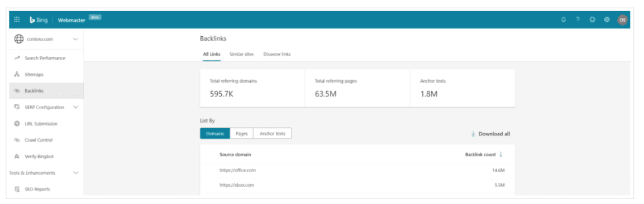Click the https://office.com source domain
This screenshot has width=644, height=204.
pyautogui.click(x=238, y=170)
